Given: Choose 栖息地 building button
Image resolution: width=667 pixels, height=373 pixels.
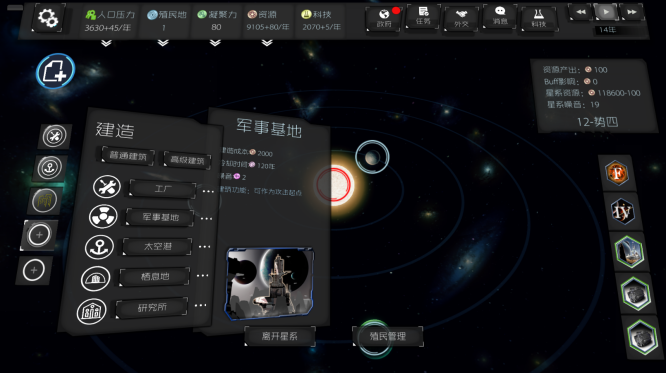Looking at the screenshot, I should pyautogui.click(x=154, y=277).
